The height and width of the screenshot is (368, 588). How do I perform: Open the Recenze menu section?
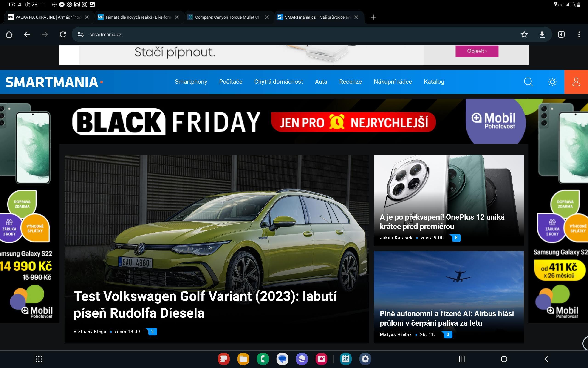coord(350,81)
